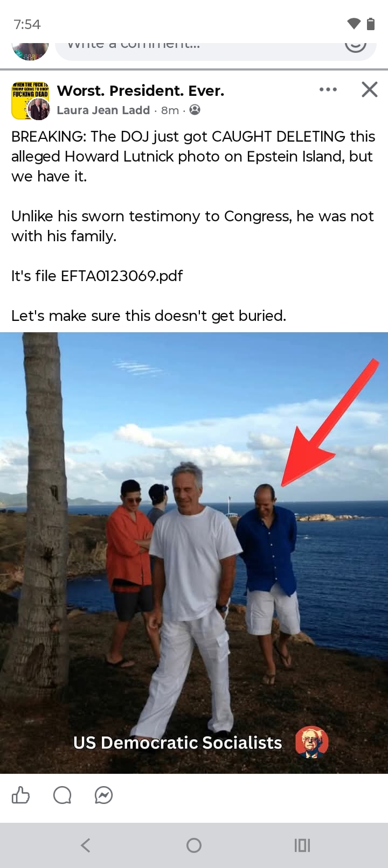Like the post with the thumbs-up icon
Image resolution: width=388 pixels, height=868 pixels.
point(20,795)
